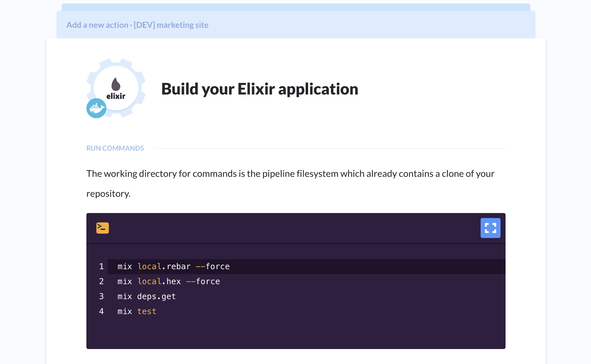Click the RUN COMMANDS section label
Viewport: 591px width, 364px height.
[115, 148]
